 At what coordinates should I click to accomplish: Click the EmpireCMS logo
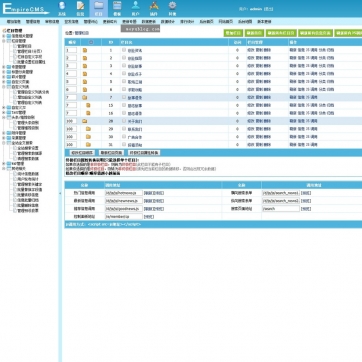pos(26,8)
